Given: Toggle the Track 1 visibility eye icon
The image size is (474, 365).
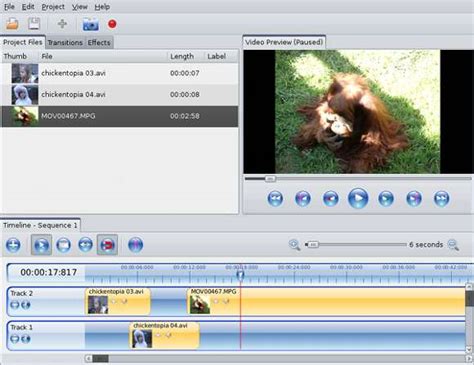Looking at the screenshot, I should [15, 339].
